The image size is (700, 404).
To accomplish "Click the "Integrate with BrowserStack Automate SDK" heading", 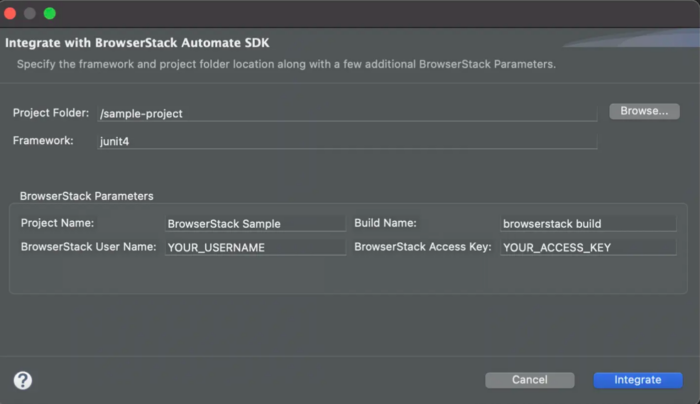I will [x=137, y=43].
